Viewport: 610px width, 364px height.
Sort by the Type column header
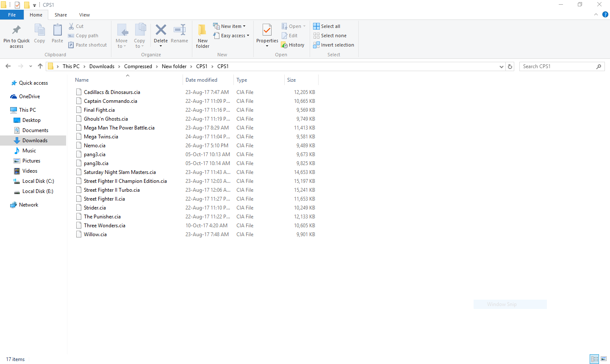click(x=259, y=80)
